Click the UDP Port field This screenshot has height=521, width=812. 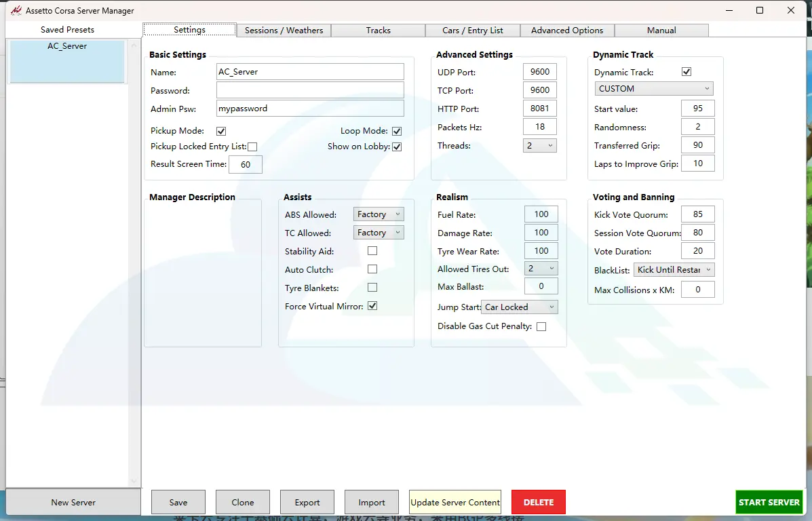[539, 71]
